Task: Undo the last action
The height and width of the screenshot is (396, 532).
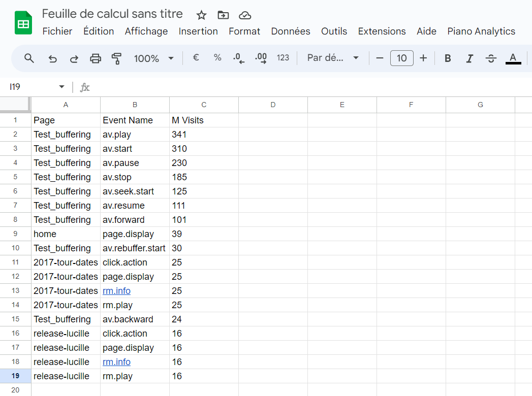Action: coord(52,58)
